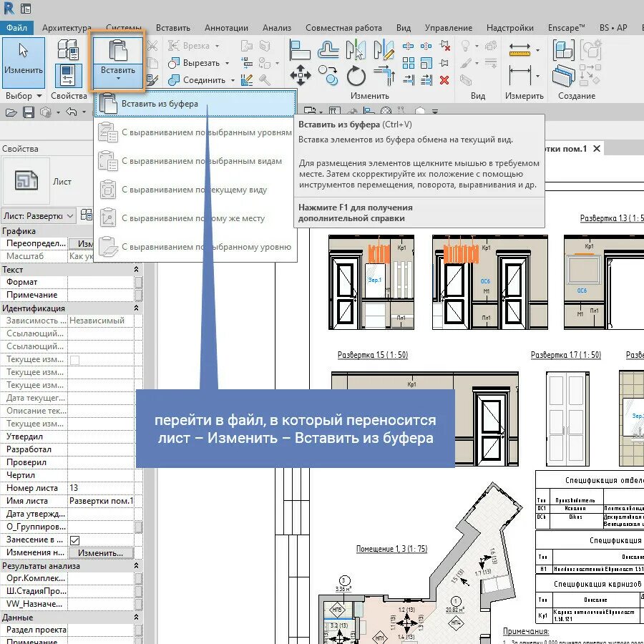Toggle the Занесение в... checkbox
The image size is (644, 644).
(74, 540)
